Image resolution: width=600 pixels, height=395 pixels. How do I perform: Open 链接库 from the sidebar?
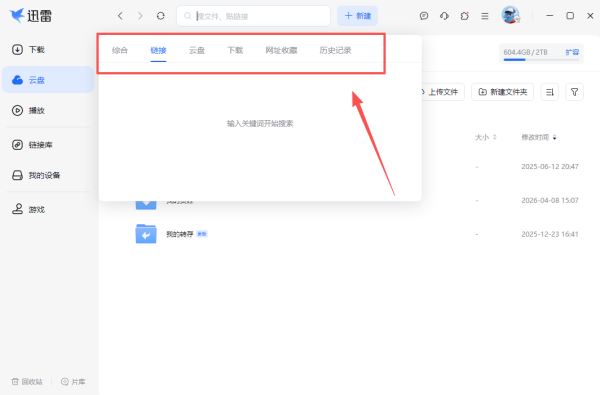[32, 145]
